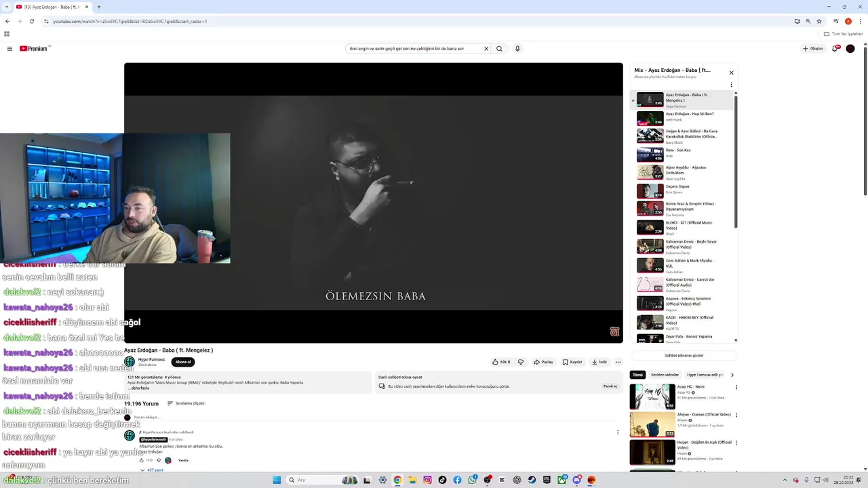868x488 pixels.
Task: Reload the page in Chrome
Action: (31, 21)
